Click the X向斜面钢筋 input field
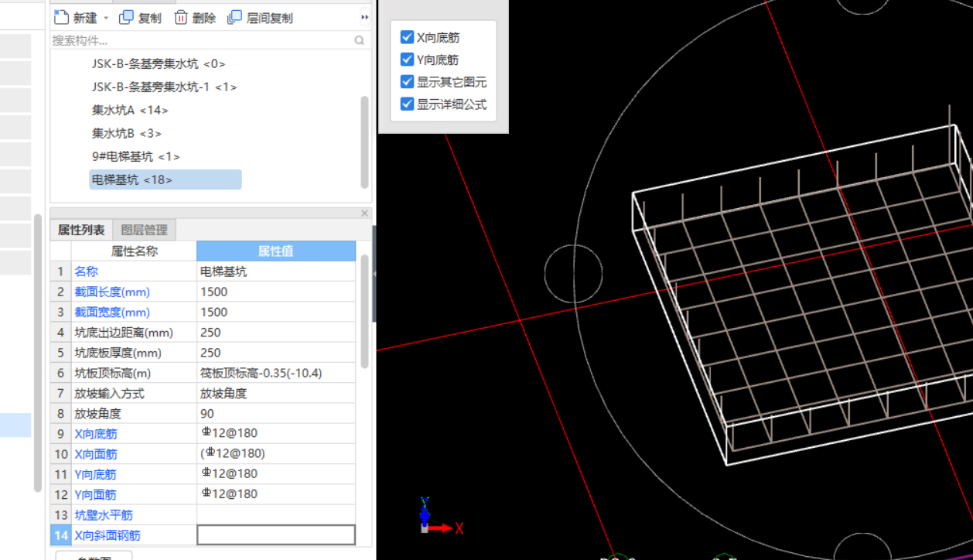 276,534
